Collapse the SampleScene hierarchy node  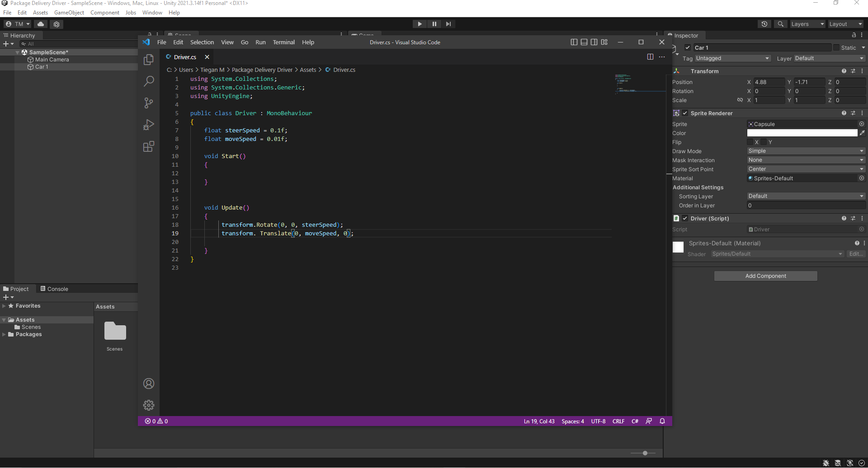coord(18,52)
